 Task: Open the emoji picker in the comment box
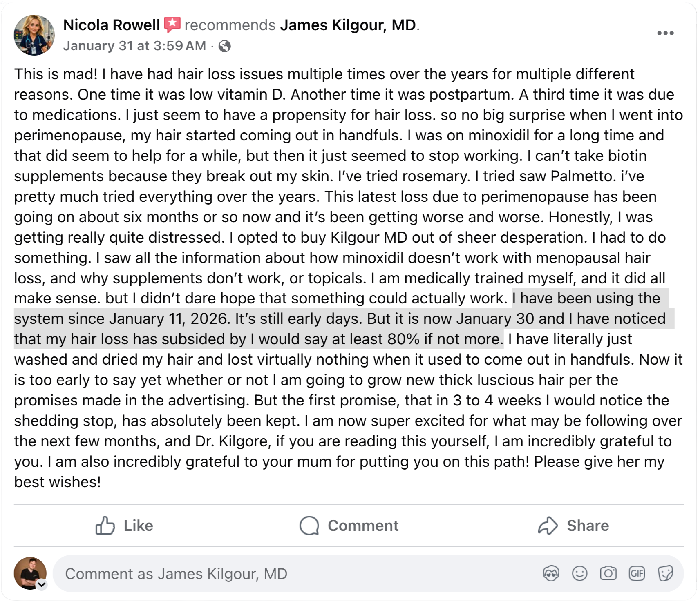click(580, 573)
